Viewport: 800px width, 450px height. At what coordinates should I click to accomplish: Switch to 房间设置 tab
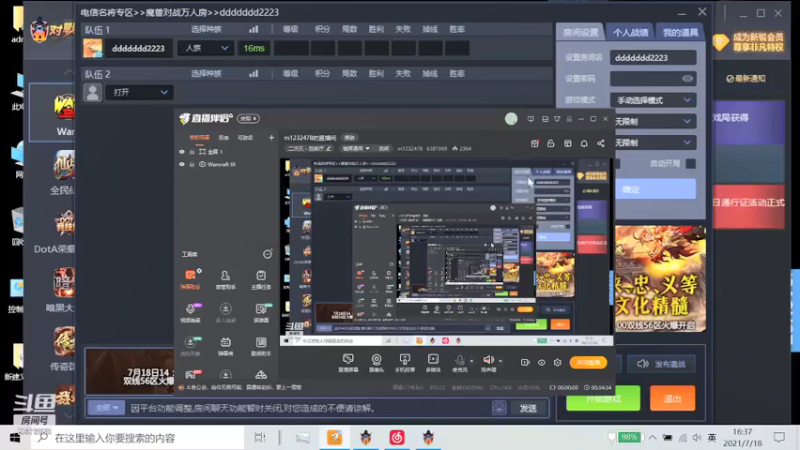point(581,32)
